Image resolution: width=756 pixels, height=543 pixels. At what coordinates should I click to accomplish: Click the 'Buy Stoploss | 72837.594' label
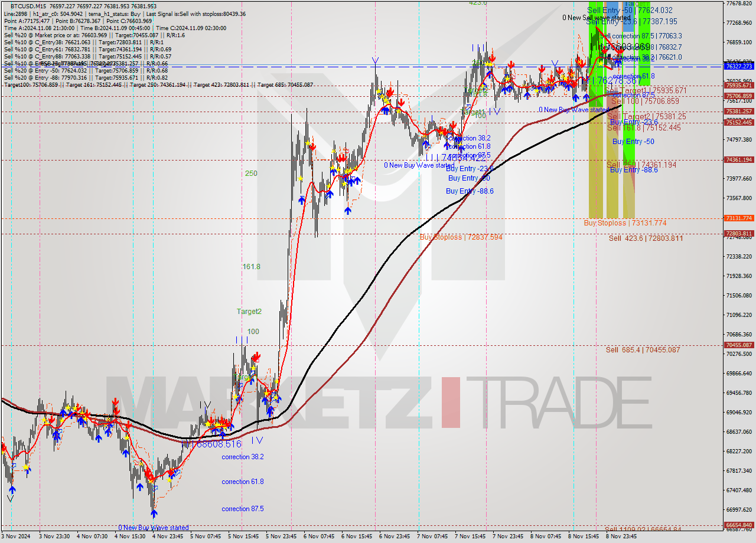pos(461,237)
